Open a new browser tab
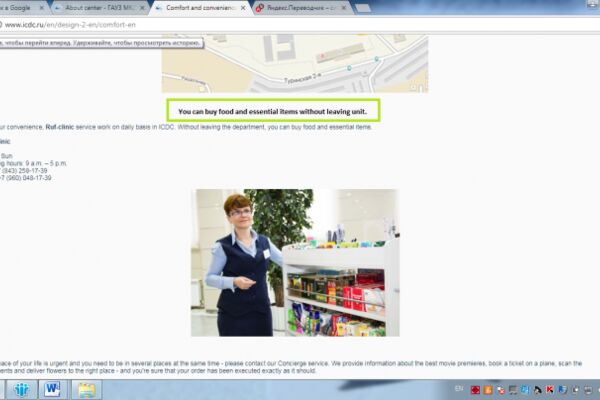 363,8
